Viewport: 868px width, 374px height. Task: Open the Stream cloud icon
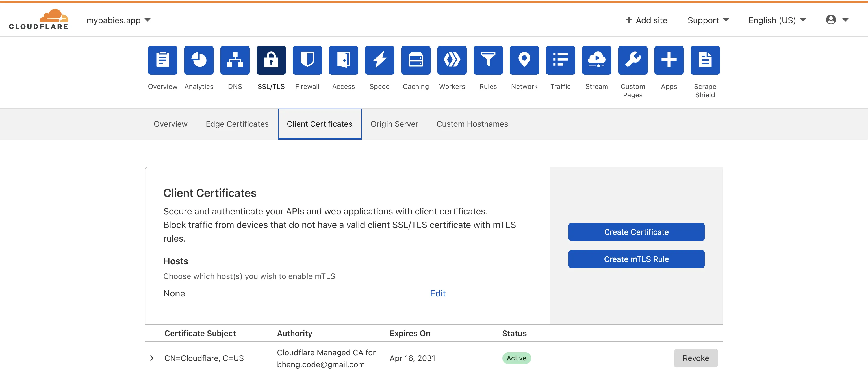click(x=596, y=60)
